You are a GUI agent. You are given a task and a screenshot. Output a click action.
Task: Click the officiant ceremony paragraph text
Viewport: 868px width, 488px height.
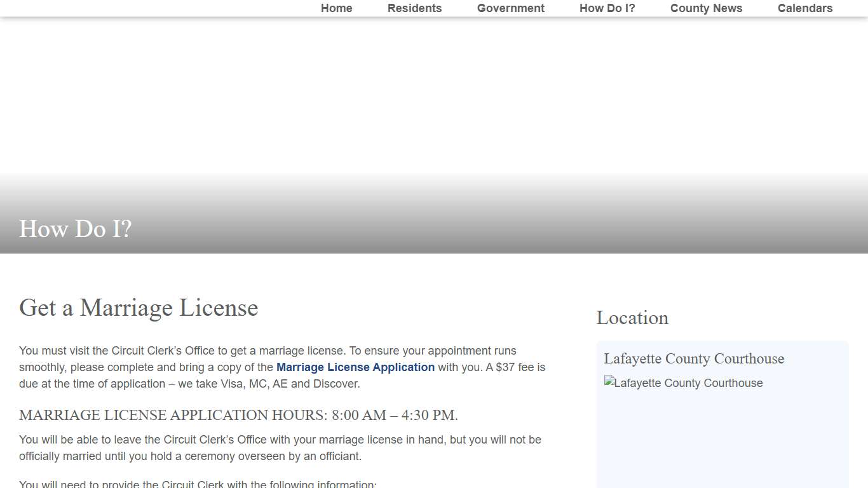coord(280,447)
